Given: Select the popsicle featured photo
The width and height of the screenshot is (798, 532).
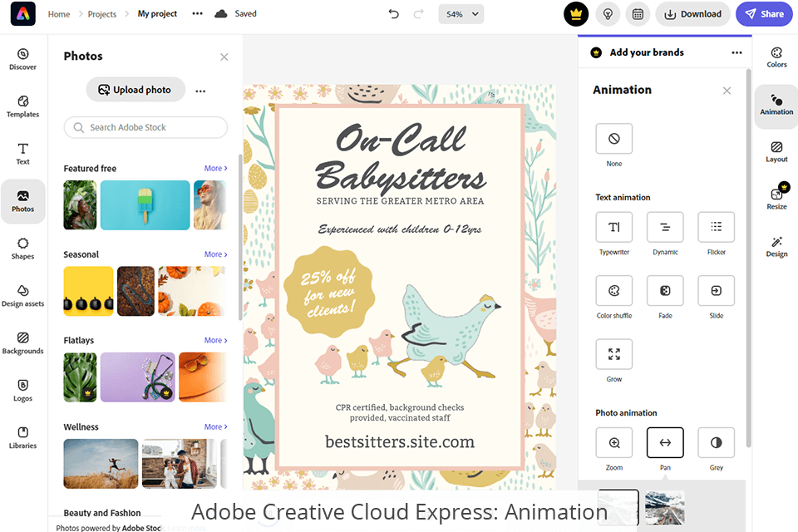Looking at the screenshot, I should point(145,205).
